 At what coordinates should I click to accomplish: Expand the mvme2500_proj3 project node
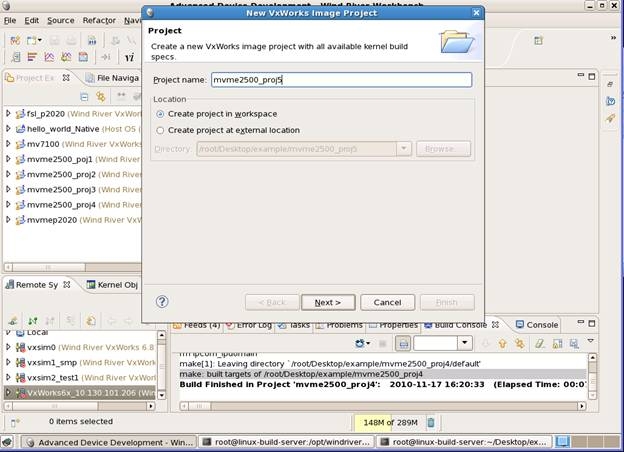click(8, 189)
